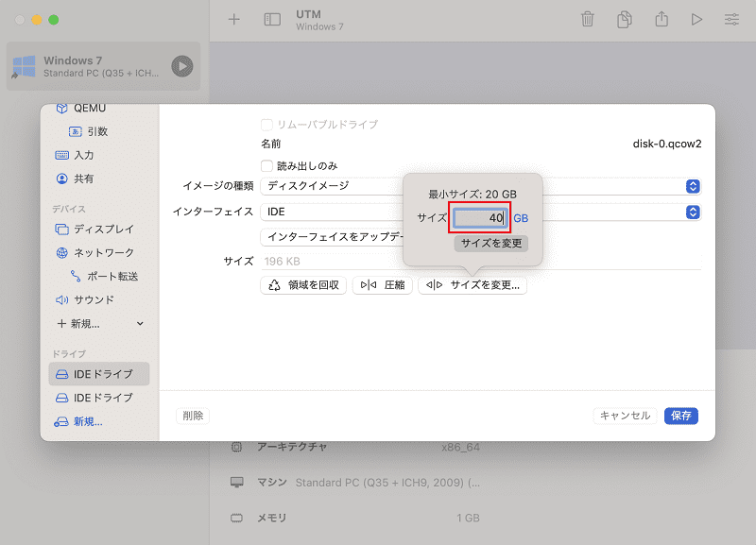Click 保存 button
The image size is (756, 545).
(x=680, y=416)
